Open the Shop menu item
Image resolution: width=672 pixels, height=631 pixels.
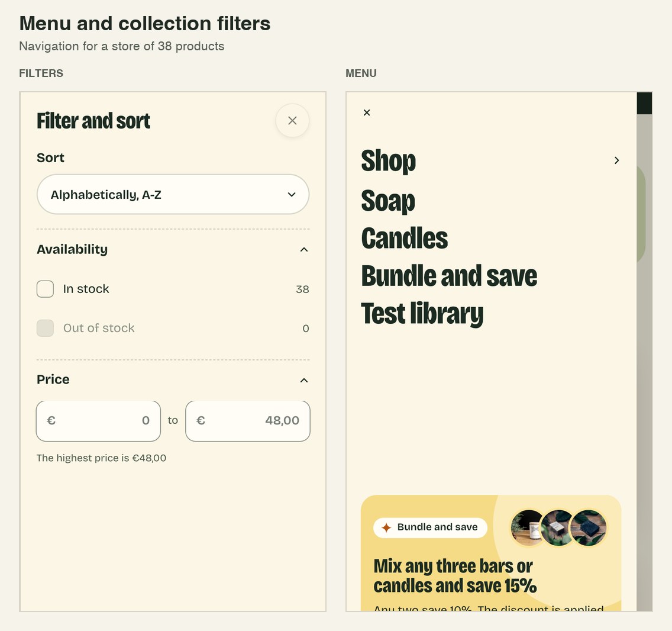tap(388, 161)
